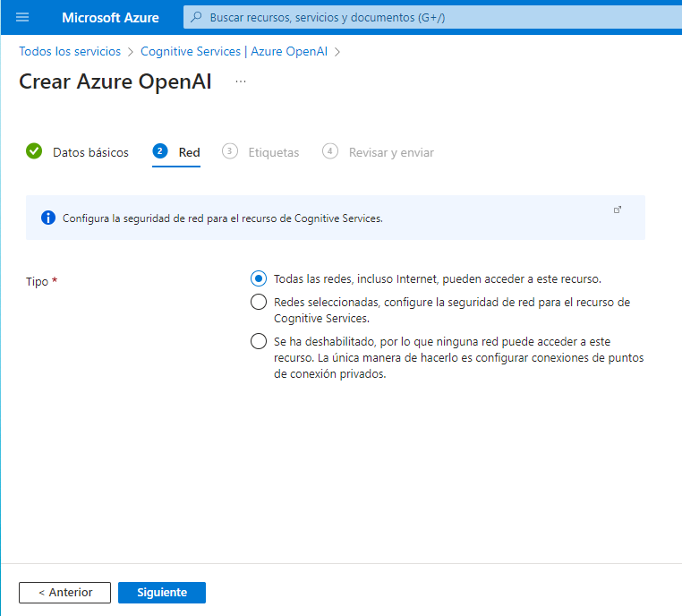Viewport: 682px width, 616px height.
Task: Go to Todos los servicios breadcrumb
Action: [x=70, y=51]
